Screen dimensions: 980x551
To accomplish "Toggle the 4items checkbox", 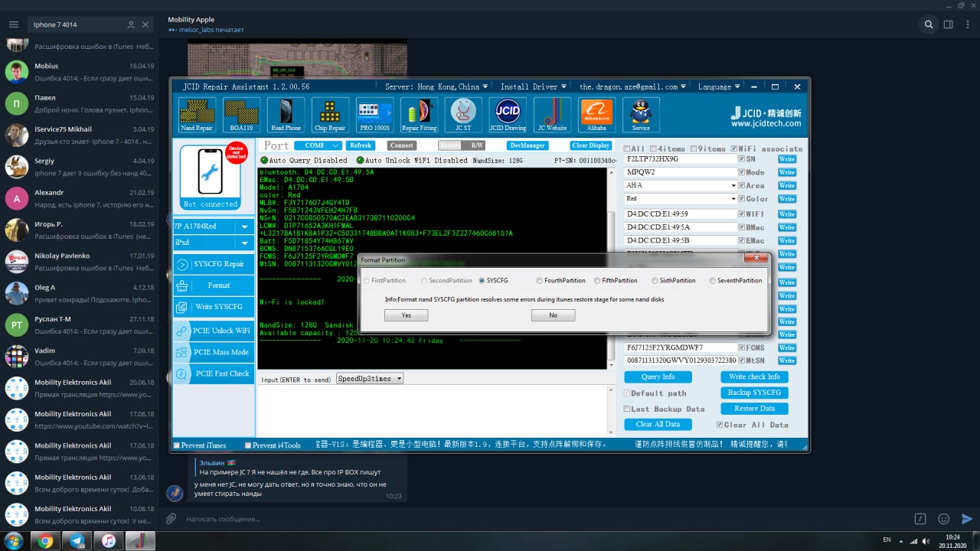I will pos(653,148).
